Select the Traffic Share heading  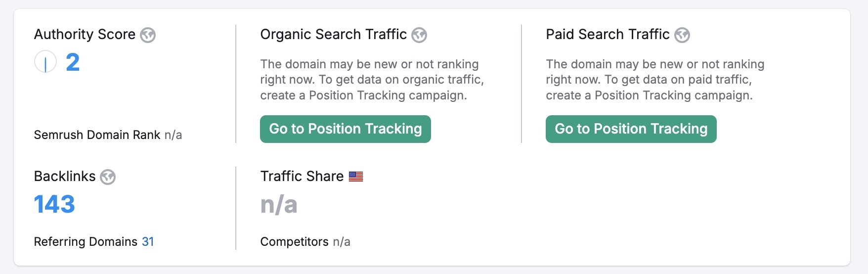[x=302, y=177]
